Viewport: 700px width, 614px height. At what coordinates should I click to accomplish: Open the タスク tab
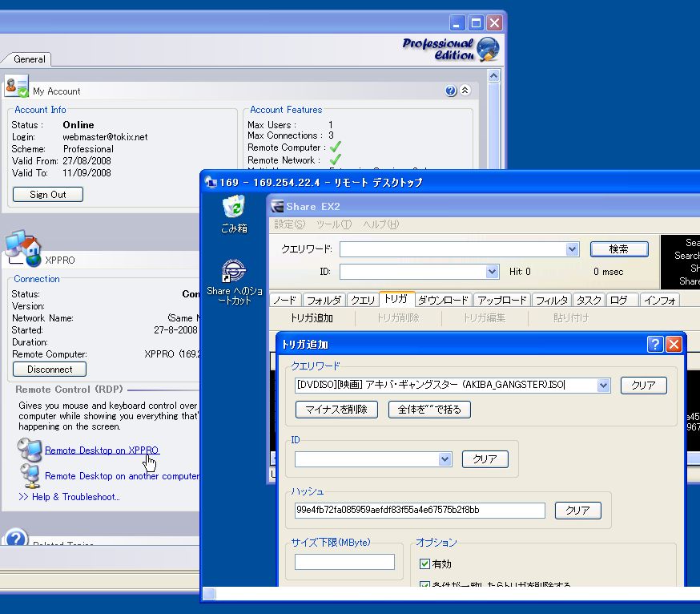(x=589, y=301)
